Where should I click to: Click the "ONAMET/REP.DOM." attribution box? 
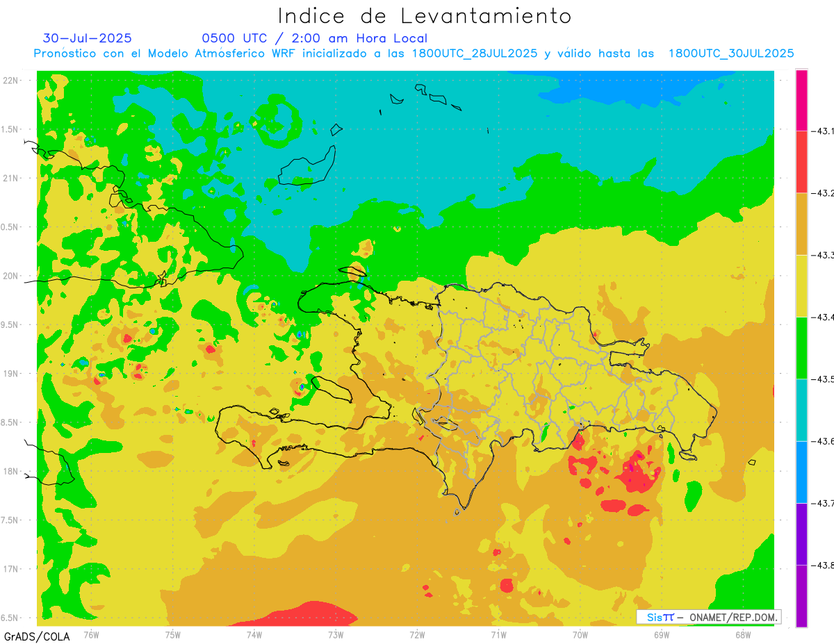[x=709, y=617]
